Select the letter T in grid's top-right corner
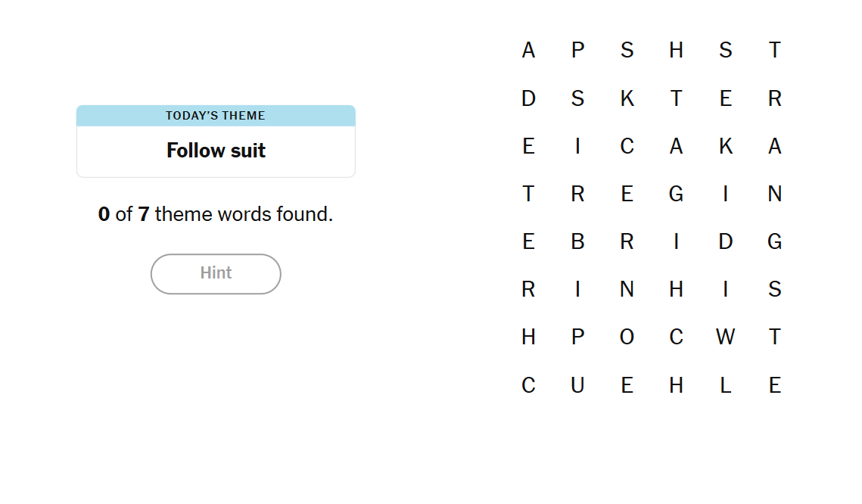 [774, 51]
